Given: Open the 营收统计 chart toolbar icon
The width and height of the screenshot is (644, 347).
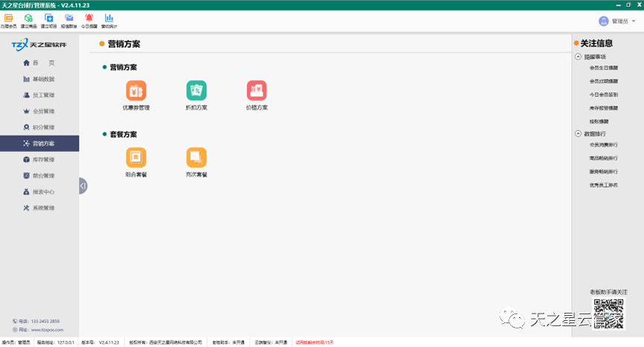Looking at the screenshot, I should click(x=109, y=19).
